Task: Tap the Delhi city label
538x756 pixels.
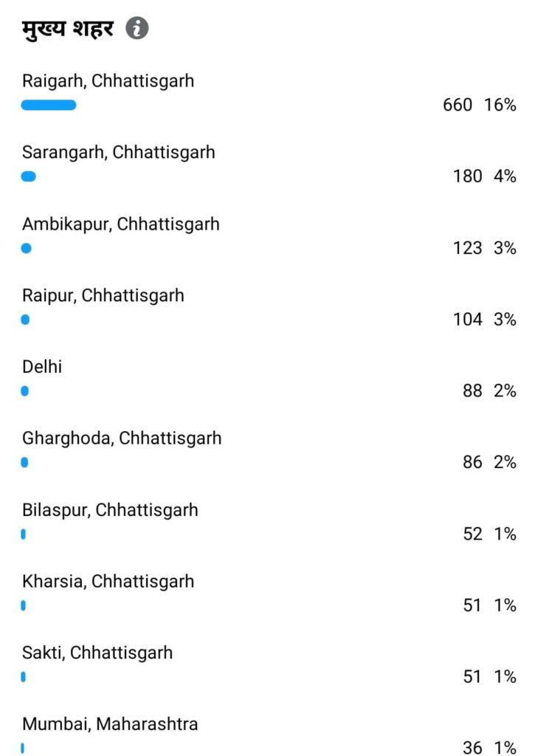Action: pos(42,367)
